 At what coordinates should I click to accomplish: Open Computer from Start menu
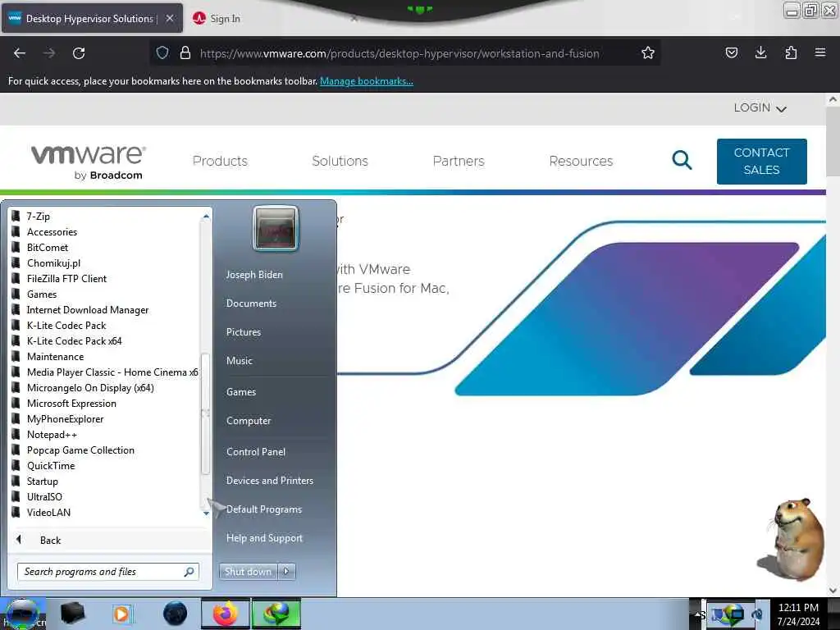[249, 421]
